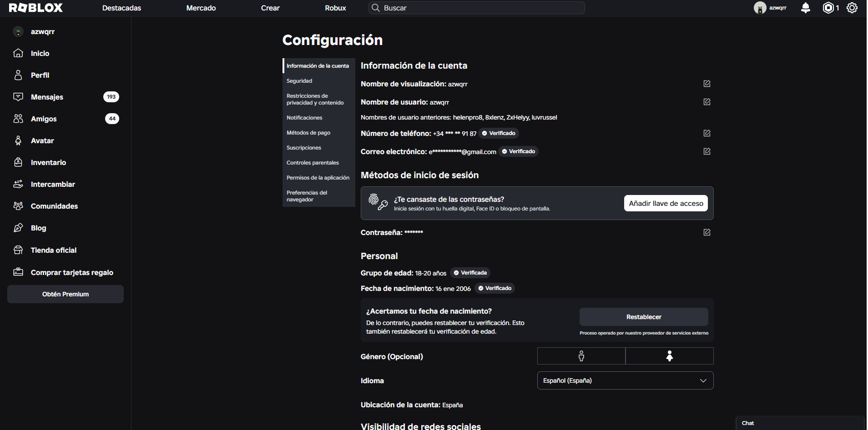Open the Suscripciones settings tab

[x=319, y=148]
